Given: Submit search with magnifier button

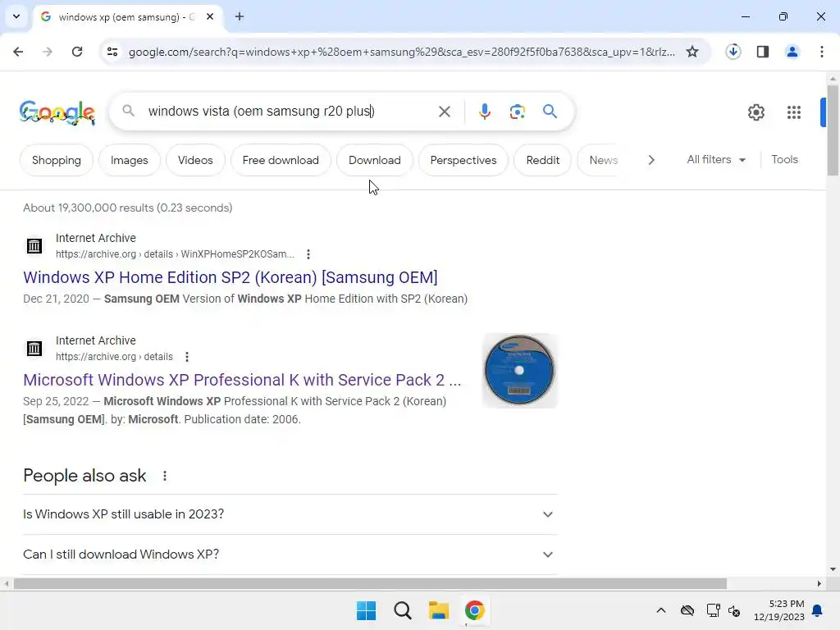Looking at the screenshot, I should tap(550, 112).
